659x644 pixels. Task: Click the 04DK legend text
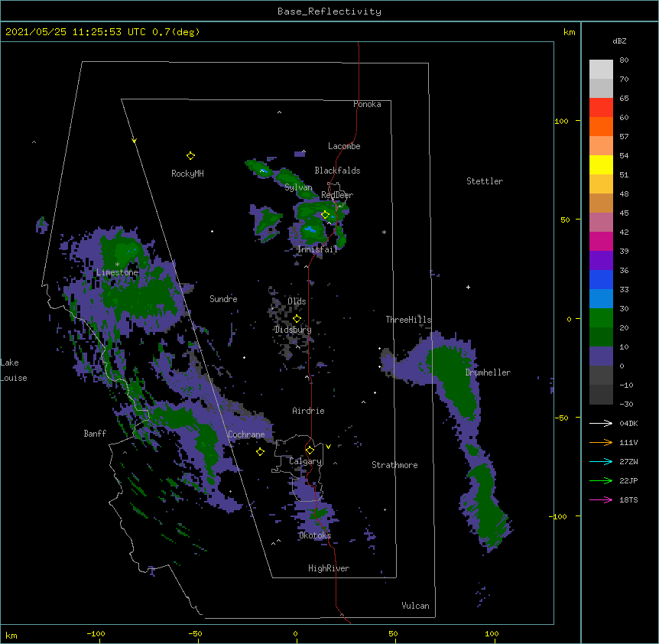point(628,423)
